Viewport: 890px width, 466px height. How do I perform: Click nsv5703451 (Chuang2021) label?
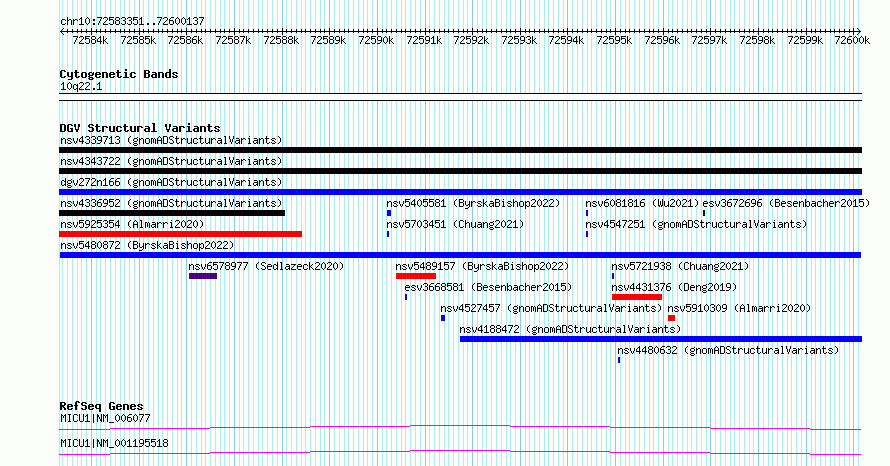tap(455, 224)
